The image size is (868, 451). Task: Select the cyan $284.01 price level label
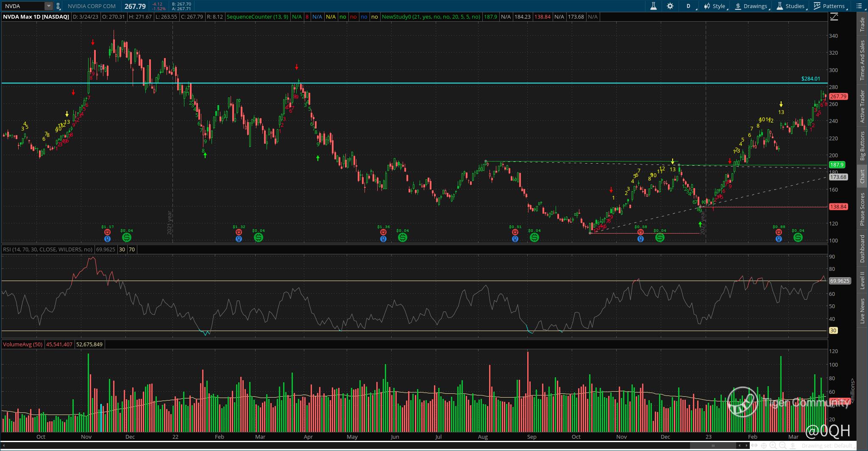pos(810,79)
